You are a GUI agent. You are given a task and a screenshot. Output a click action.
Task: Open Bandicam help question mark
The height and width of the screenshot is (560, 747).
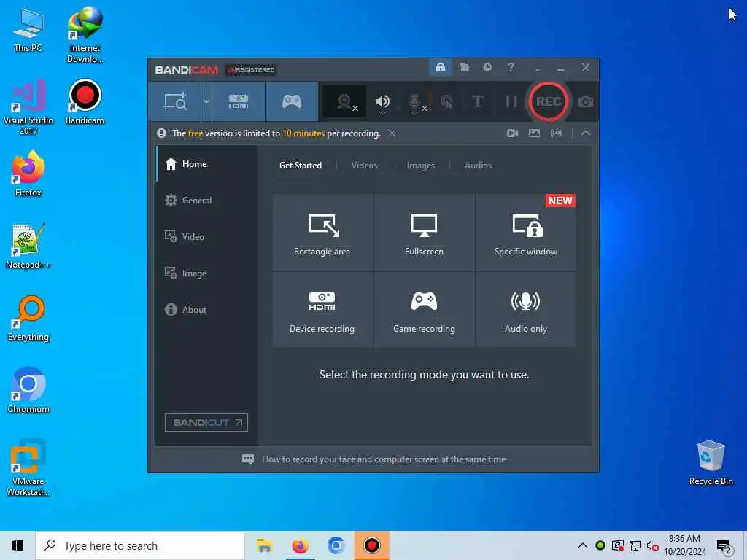pyautogui.click(x=510, y=67)
